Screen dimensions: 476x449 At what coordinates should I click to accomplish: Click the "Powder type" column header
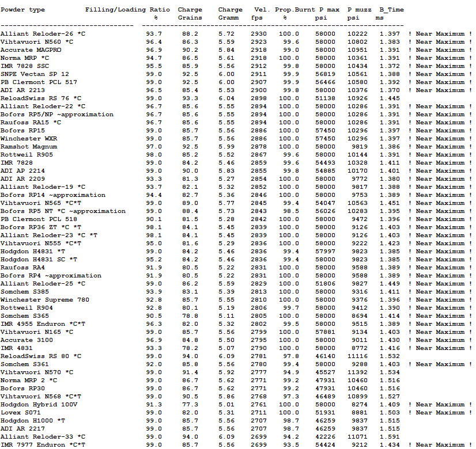coord(23,10)
